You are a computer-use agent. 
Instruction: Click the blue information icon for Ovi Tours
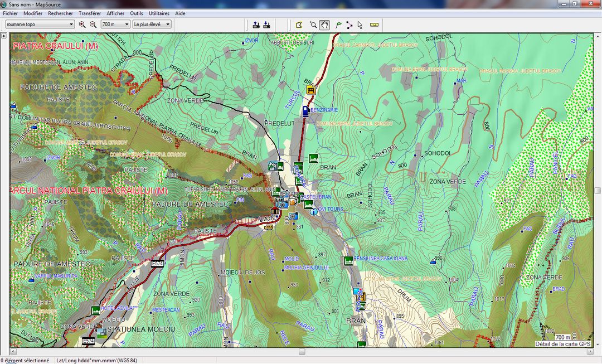tap(314, 212)
